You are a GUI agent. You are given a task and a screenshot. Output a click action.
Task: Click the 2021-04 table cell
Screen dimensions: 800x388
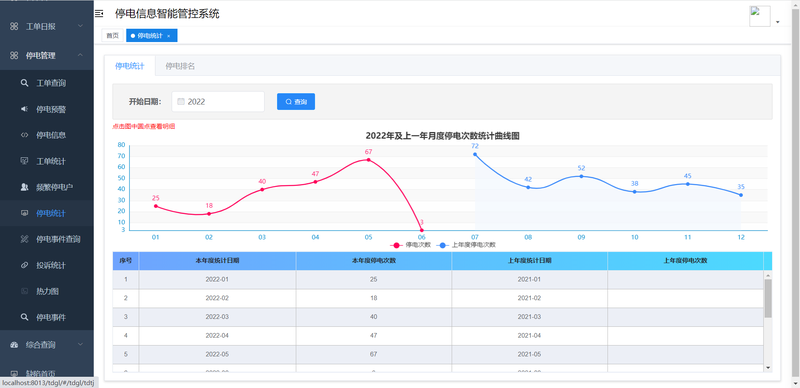[x=529, y=335]
